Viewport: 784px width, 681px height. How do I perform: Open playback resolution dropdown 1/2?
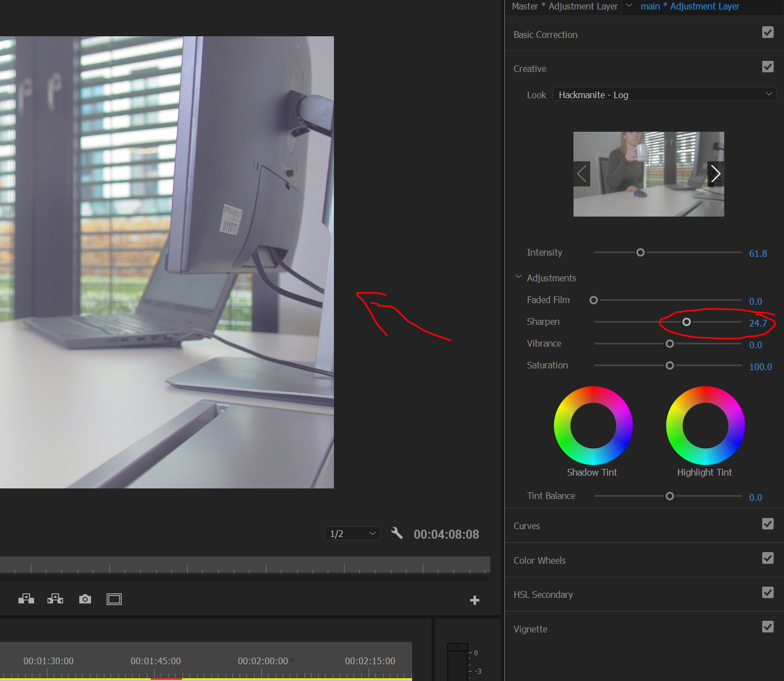[x=352, y=534]
